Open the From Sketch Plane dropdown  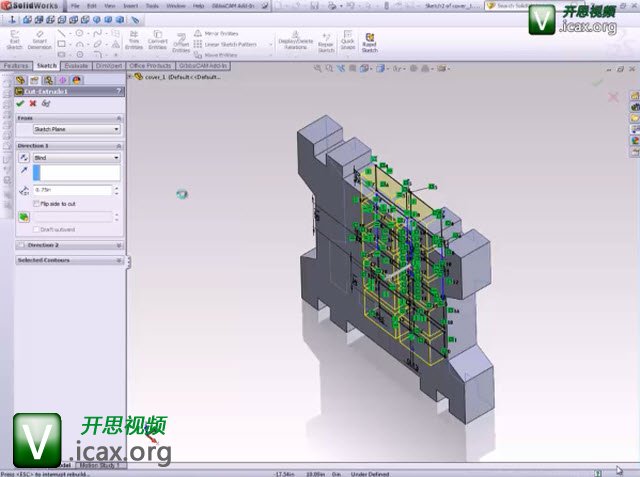pyautogui.click(x=77, y=129)
